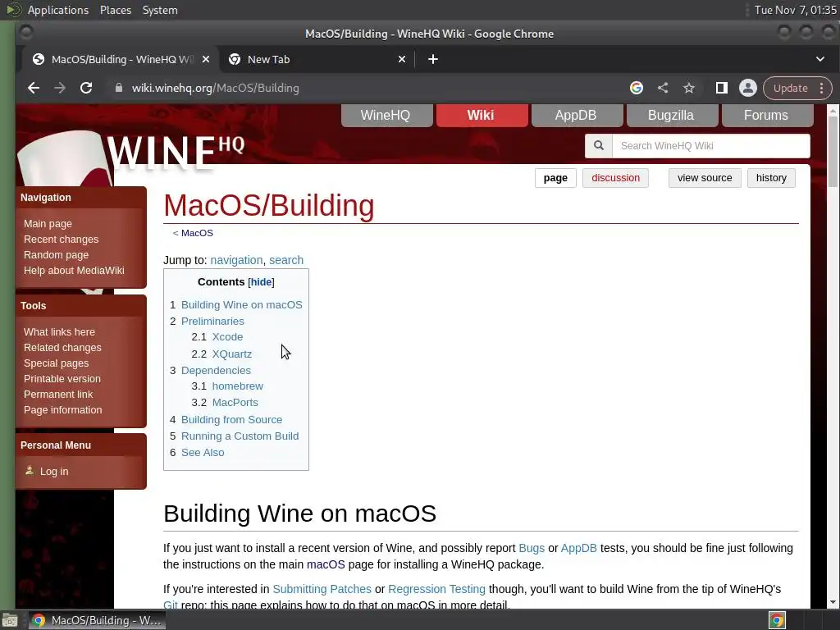Open the Chrome profile avatar menu
This screenshot has width=840, height=630.
point(748,88)
